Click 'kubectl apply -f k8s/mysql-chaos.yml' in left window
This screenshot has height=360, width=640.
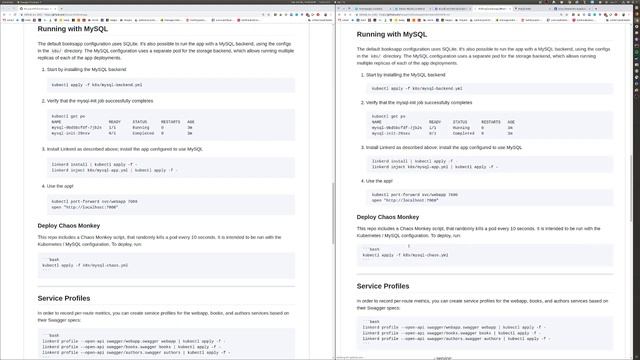tap(85, 265)
